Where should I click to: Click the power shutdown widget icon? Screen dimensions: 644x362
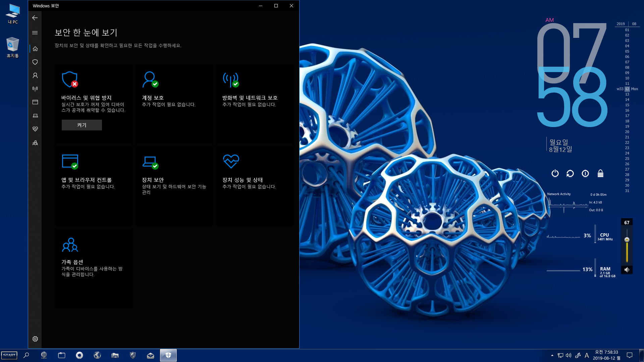[555, 173]
